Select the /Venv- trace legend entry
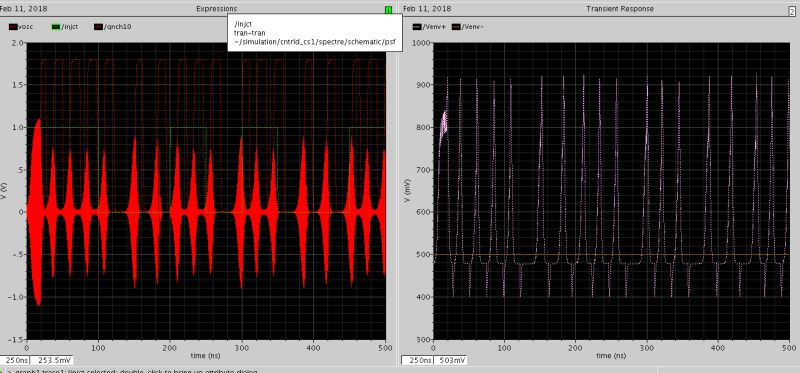 point(467,27)
